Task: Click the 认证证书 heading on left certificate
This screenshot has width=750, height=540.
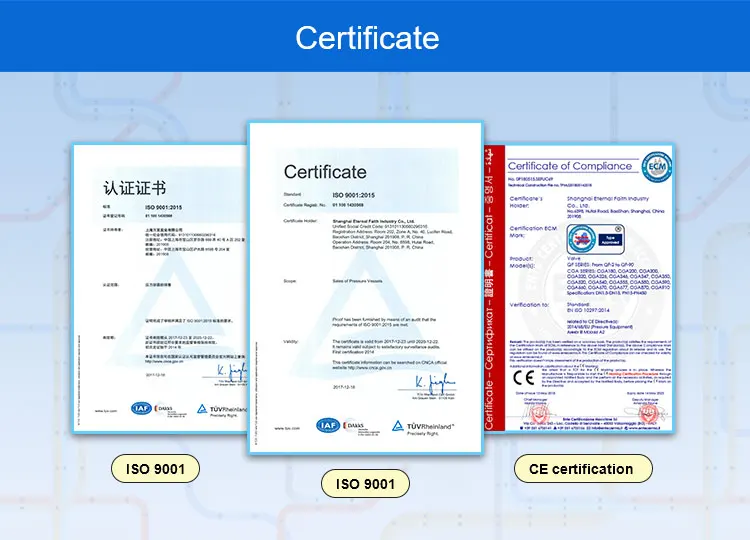Action: point(134,188)
